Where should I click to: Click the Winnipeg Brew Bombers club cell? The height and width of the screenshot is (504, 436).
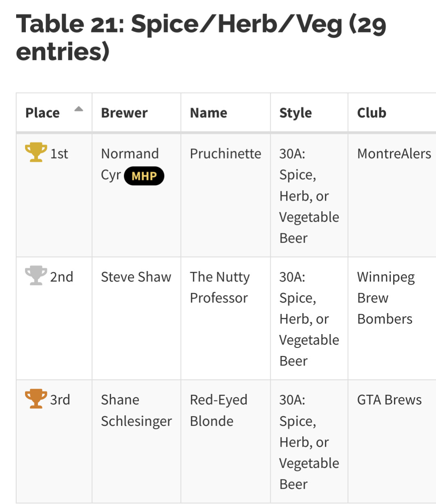pyautogui.click(x=385, y=298)
